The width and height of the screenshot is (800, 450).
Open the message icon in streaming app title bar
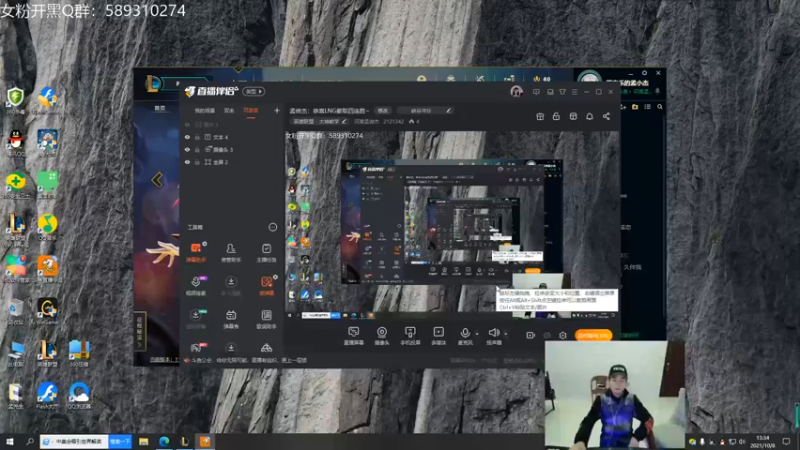tap(536, 92)
